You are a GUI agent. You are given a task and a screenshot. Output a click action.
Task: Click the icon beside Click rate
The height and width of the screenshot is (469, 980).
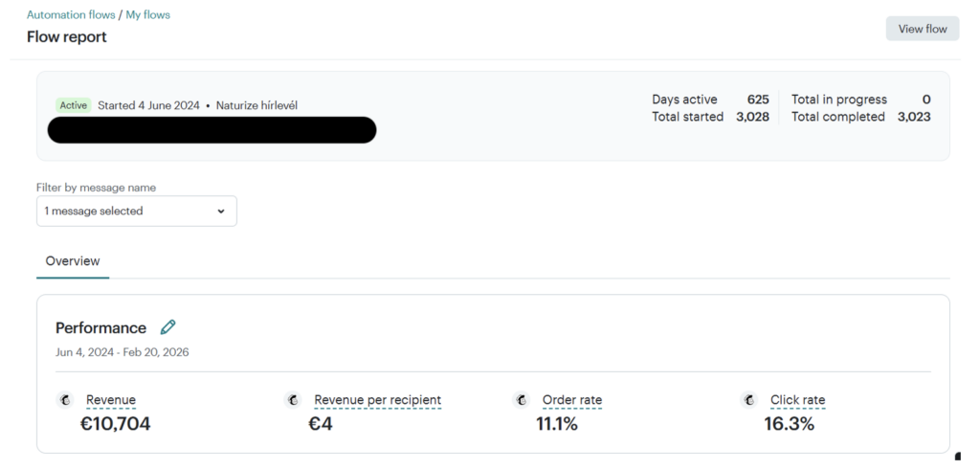(x=749, y=400)
